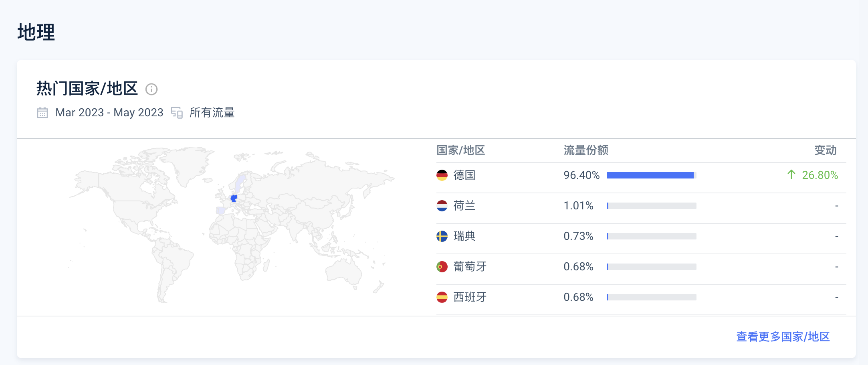Click the 26.80% change value
The width and height of the screenshot is (868, 365).
click(x=820, y=175)
